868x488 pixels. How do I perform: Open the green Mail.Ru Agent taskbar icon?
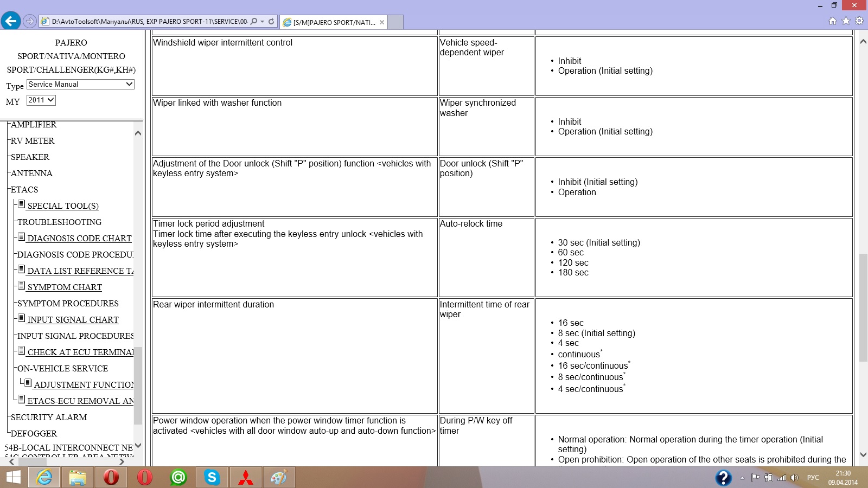click(178, 477)
